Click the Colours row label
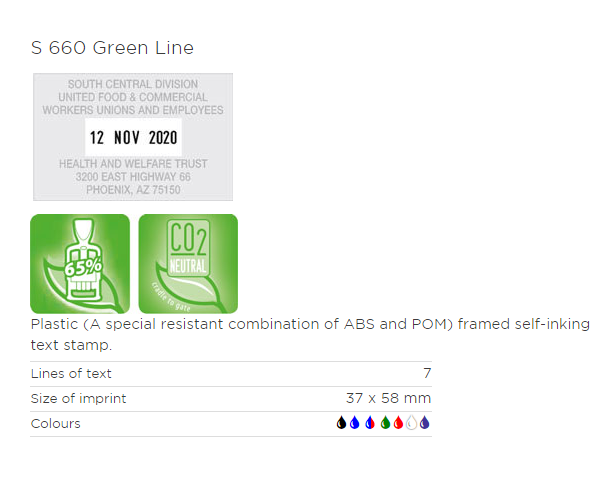This screenshot has height=498, width=606. [56, 423]
